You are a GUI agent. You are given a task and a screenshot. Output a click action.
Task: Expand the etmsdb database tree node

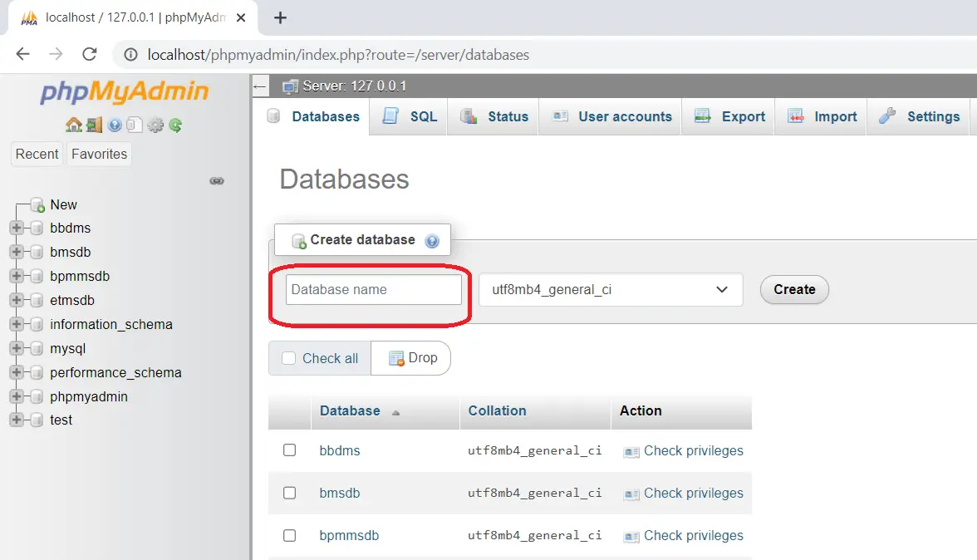[17, 300]
